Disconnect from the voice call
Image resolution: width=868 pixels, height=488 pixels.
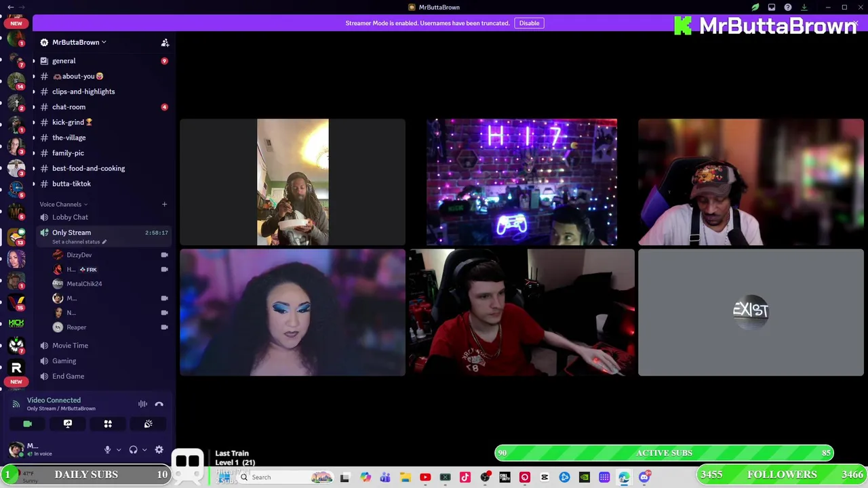[159, 404]
